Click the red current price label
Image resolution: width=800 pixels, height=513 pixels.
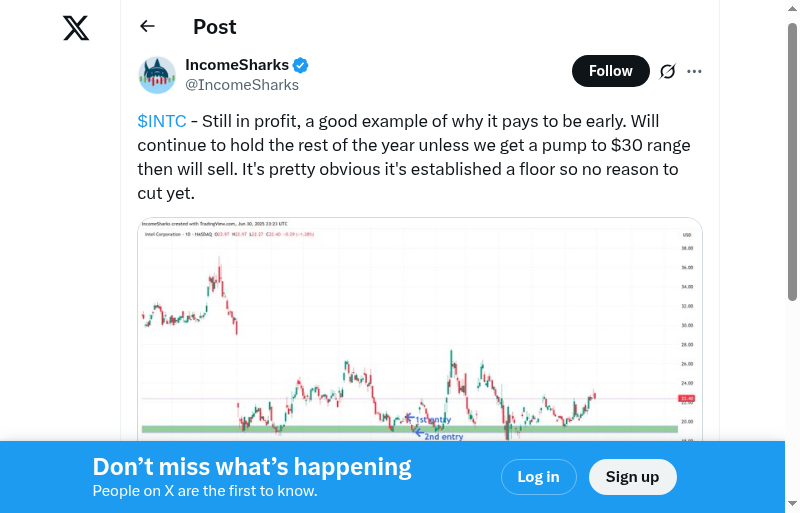point(686,398)
